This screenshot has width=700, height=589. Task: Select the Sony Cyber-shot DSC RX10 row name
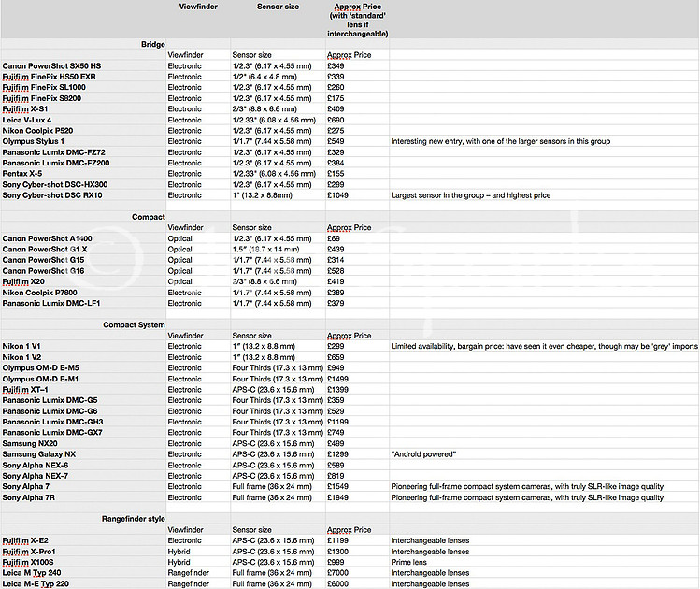pyautogui.click(x=56, y=195)
